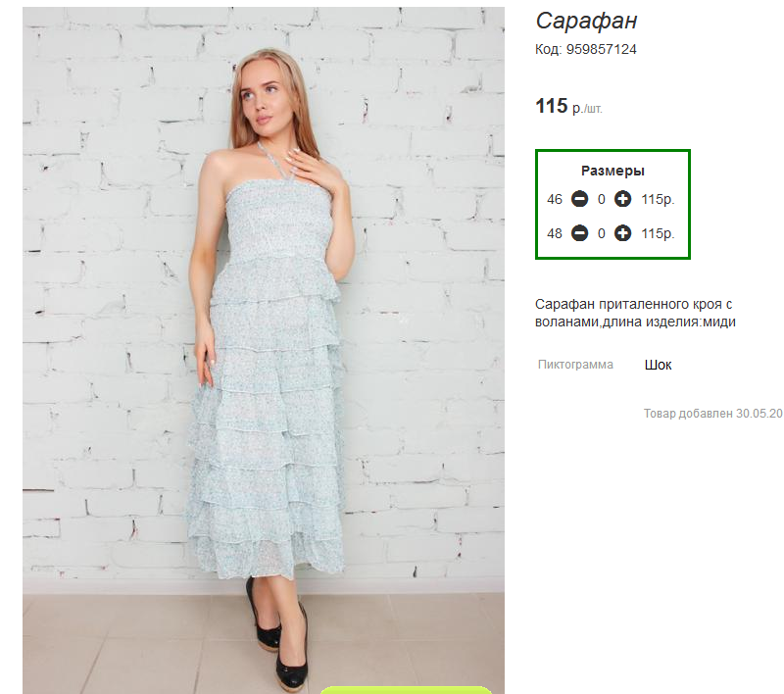Click the Пиктограмма label
Screen dimensions: 784x694
575,365
